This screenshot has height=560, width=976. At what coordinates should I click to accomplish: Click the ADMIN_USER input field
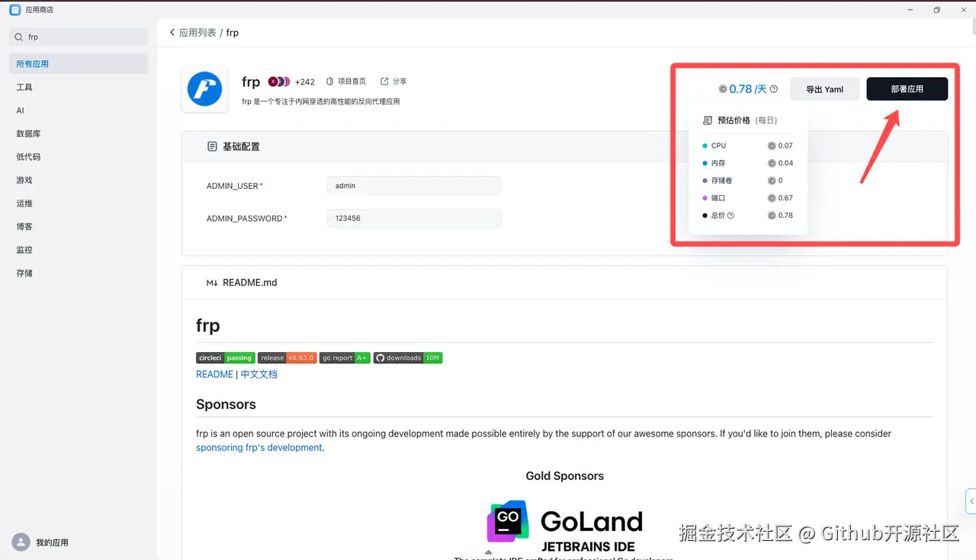[x=414, y=186]
